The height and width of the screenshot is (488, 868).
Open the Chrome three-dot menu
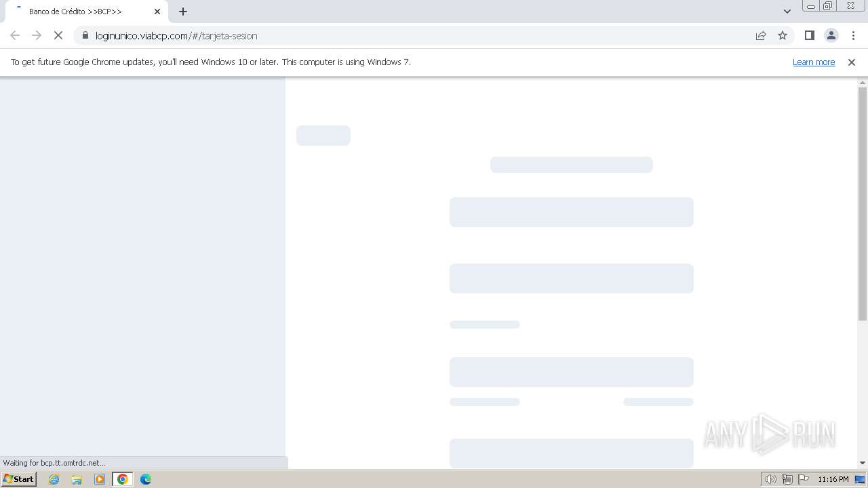(x=853, y=35)
